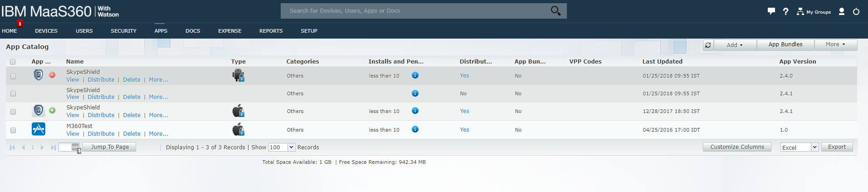Click Customize Columns button
Viewport: 868px width, 192px height.
coord(737,147)
